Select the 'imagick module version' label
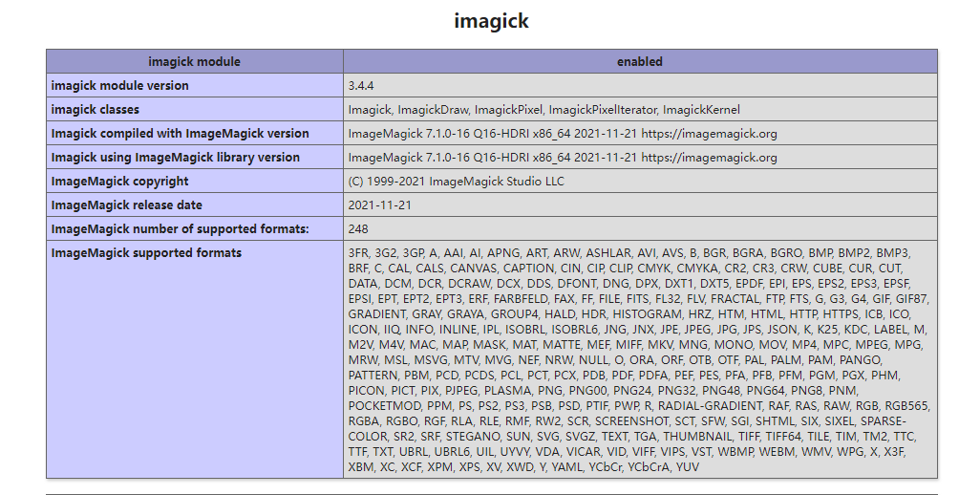Screen dimensions: 980x495 click(120, 86)
